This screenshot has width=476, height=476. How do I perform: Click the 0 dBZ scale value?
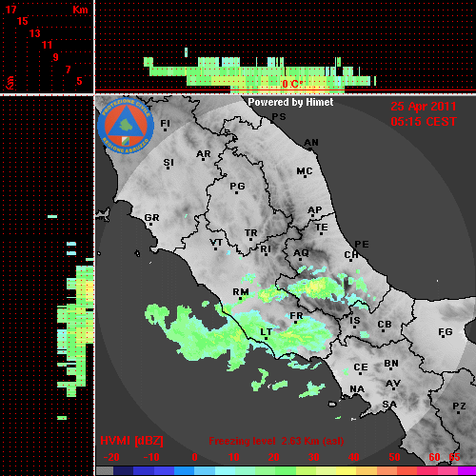(194, 457)
